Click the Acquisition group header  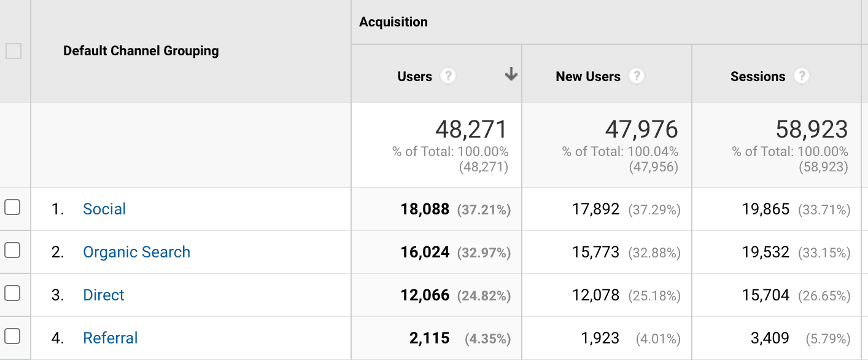[393, 22]
